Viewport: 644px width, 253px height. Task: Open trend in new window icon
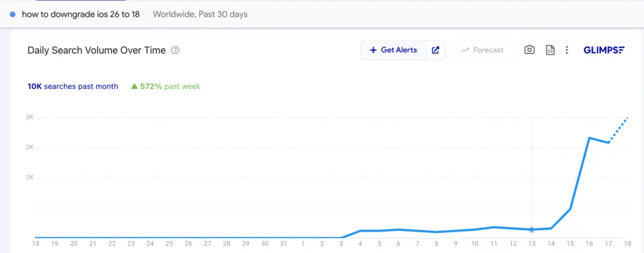pos(435,50)
